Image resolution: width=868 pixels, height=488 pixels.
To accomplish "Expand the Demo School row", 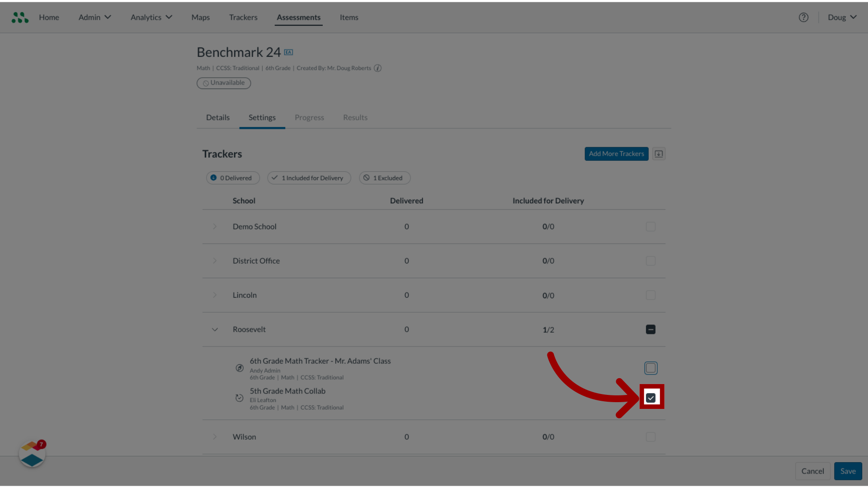I will [x=215, y=226].
